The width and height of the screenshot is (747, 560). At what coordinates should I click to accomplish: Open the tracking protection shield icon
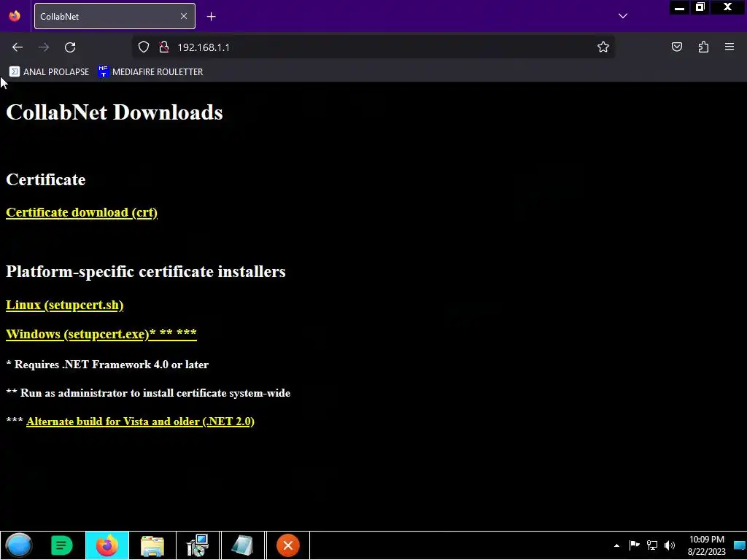[144, 47]
